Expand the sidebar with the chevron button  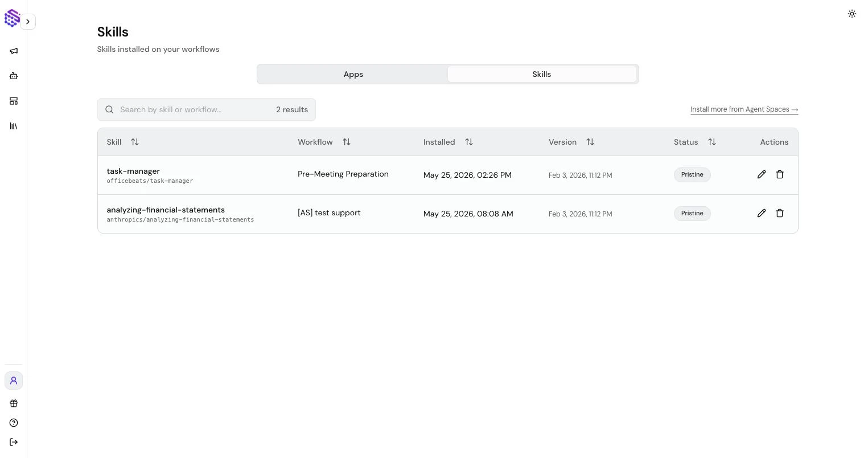tap(28, 22)
